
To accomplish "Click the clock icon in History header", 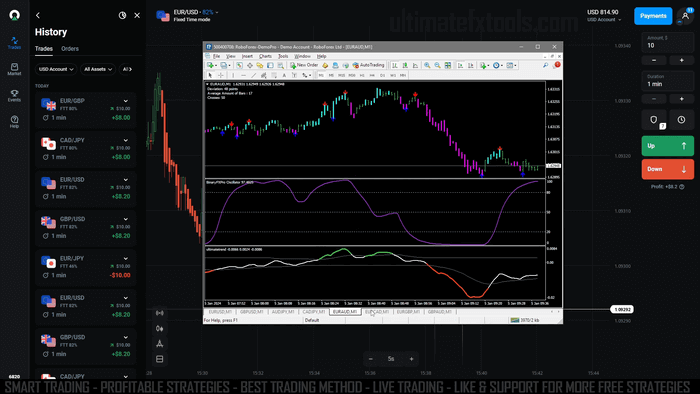I will 122,15.
